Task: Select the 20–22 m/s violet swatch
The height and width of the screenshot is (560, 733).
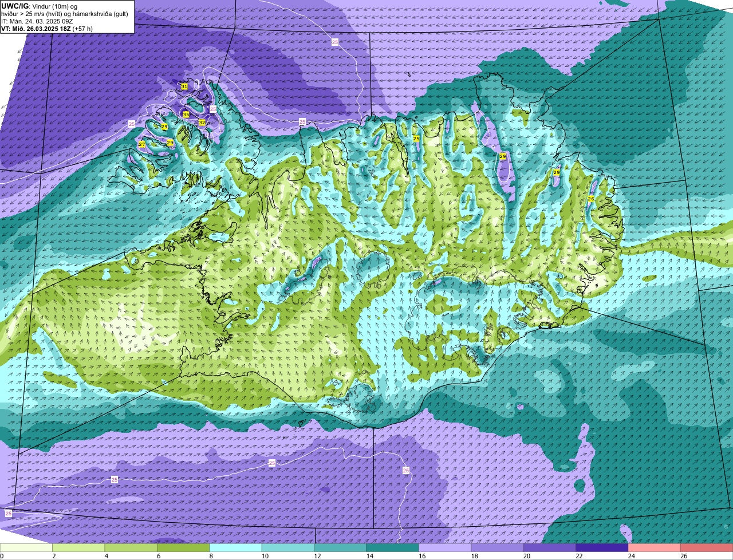Action: [x=550, y=547]
